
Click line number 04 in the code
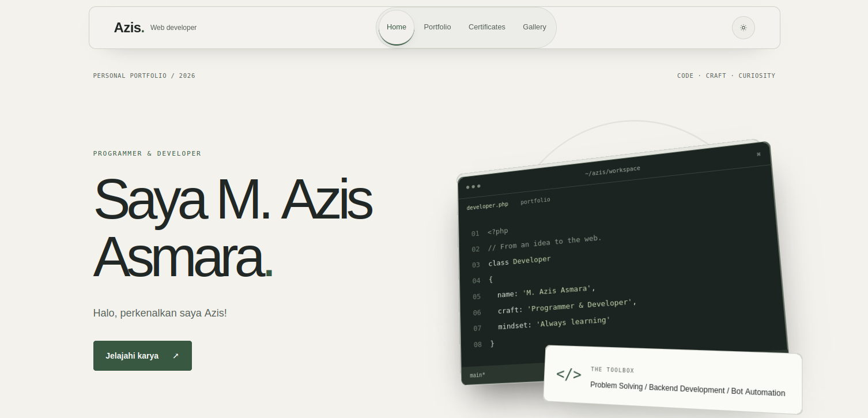coord(476,281)
